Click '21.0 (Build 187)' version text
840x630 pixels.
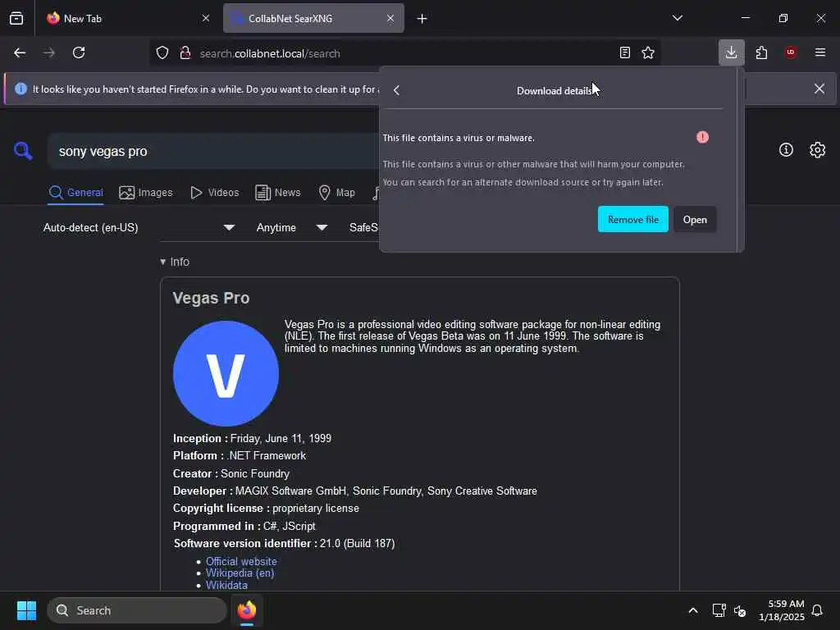coord(358,543)
